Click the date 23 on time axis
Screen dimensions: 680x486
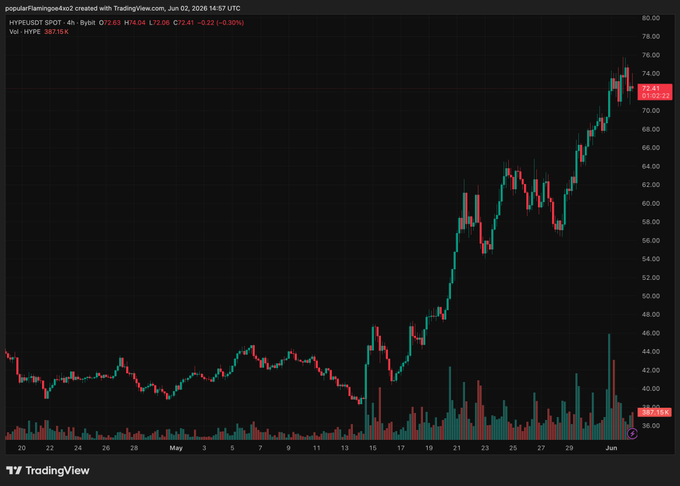485,448
